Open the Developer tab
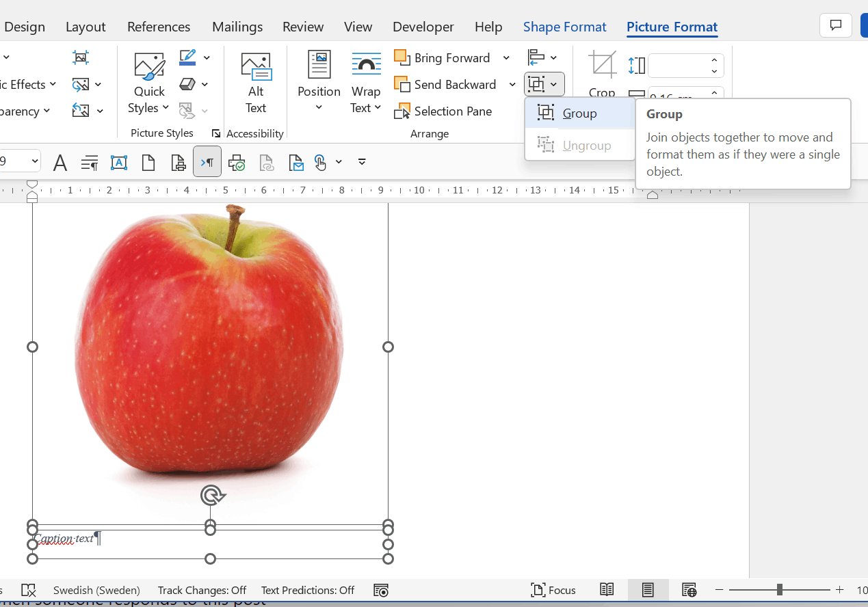Screen dimensions: 868x607 (423, 27)
